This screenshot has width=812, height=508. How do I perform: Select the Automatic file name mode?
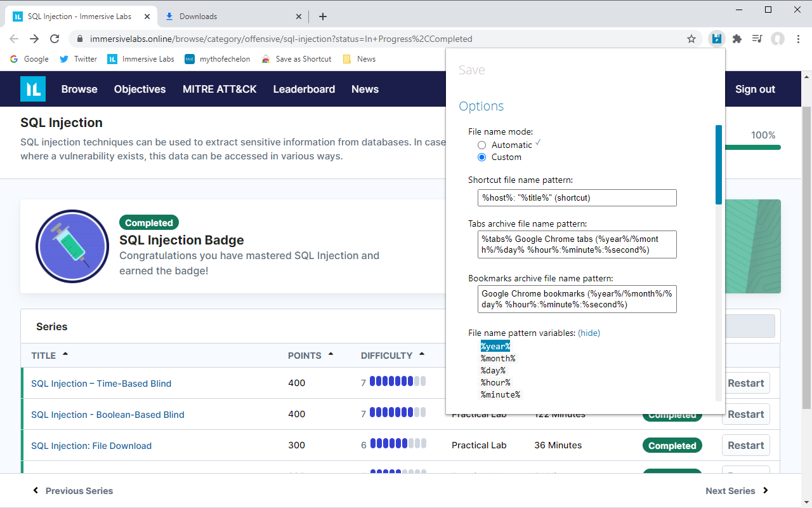482,145
